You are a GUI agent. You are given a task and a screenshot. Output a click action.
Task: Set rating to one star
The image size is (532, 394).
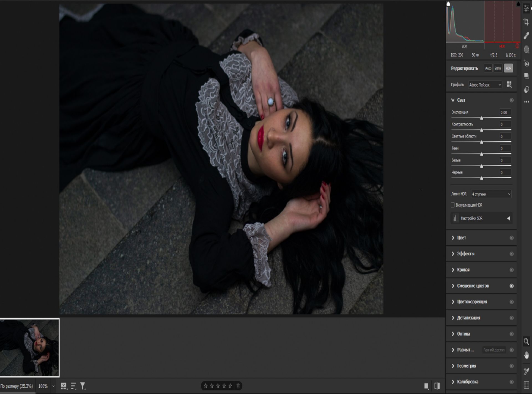click(x=206, y=386)
